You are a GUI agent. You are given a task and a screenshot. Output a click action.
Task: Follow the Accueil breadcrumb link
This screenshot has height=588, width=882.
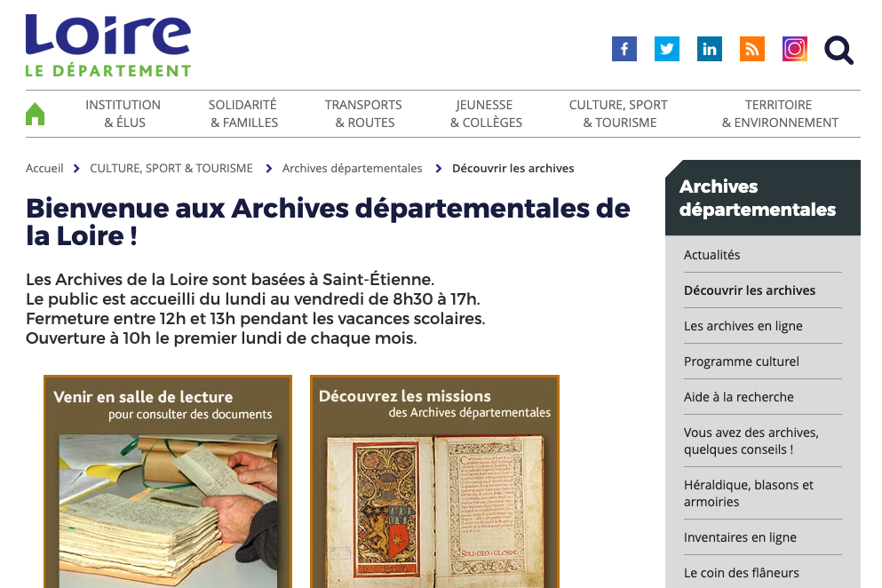coord(44,168)
